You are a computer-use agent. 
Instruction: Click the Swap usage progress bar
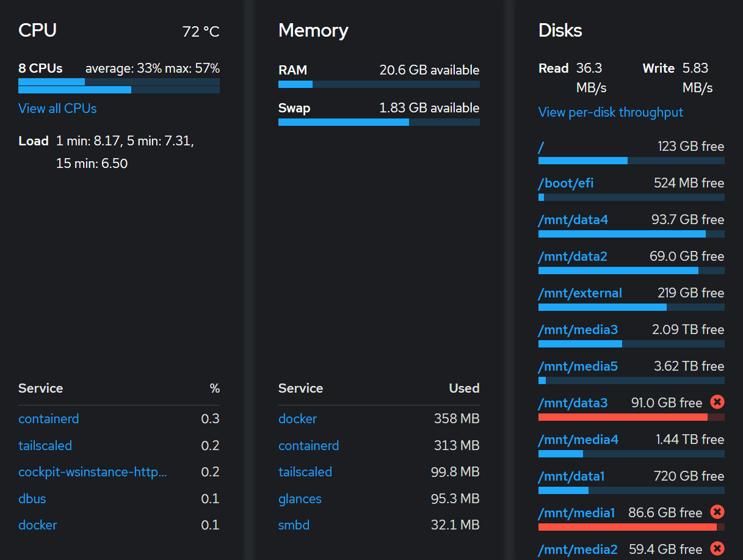(379, 122)
